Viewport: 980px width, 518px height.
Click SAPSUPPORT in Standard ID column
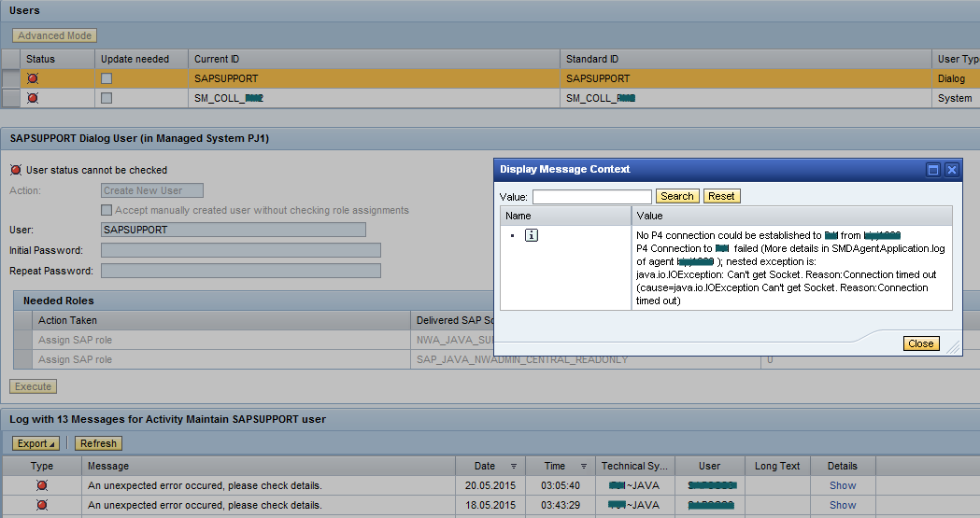coord(598,78)
